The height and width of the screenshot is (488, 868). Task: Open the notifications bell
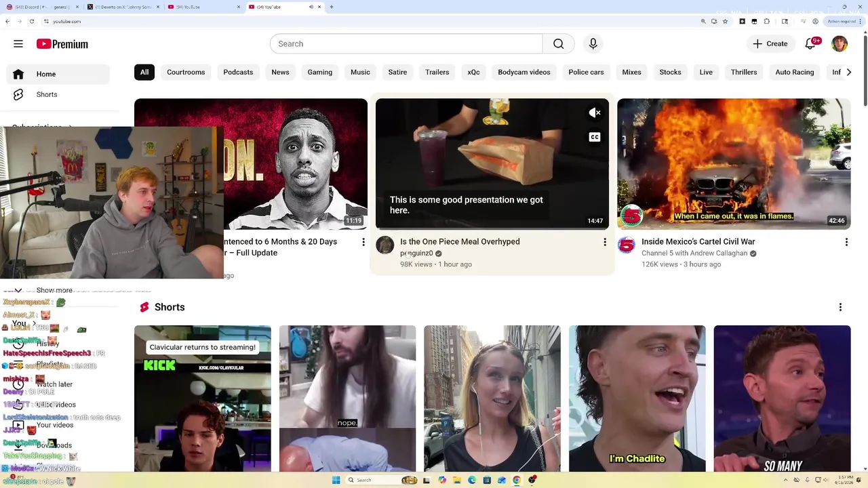(x=810, y=44)
